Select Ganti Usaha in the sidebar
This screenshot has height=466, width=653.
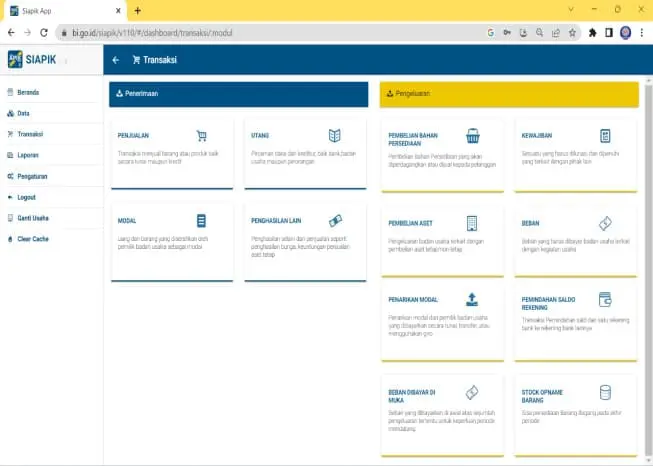coord(33,218)
